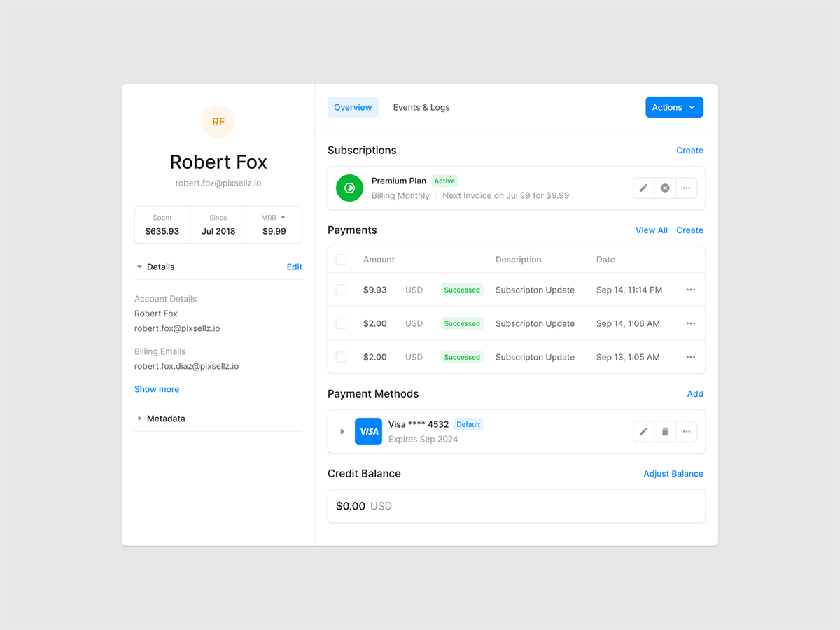Open Adjust Balance for credit balance
Image resolution: width=840 pixels, height=630 pixels.
[x=673, y=473]
